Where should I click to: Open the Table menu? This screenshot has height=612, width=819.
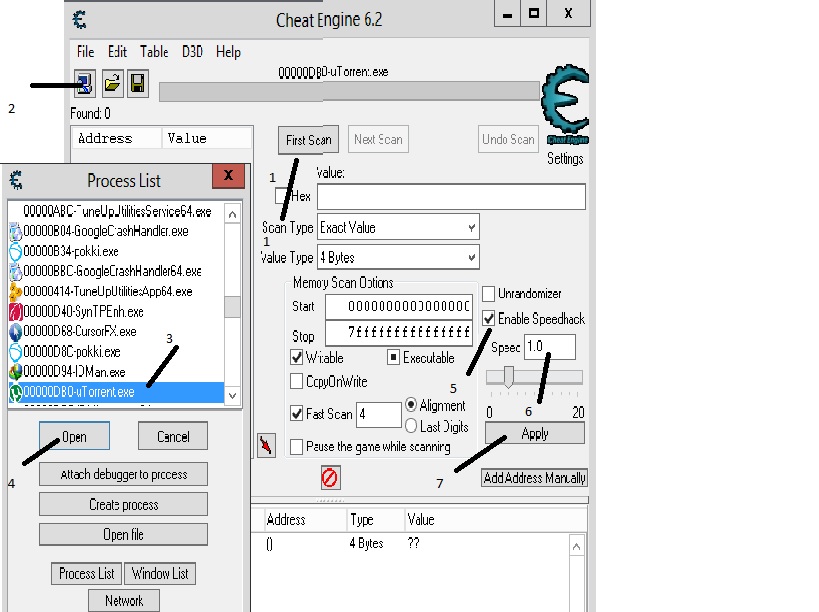[154, 52]
